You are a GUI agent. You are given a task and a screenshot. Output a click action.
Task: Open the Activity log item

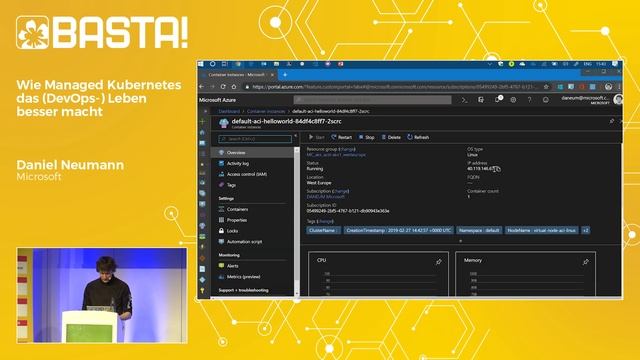[252, 163]
